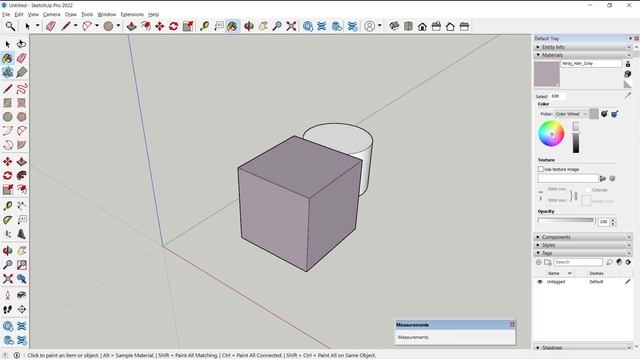Open the Edit menu
The width and height of the screenshot is (640, 360).
tap(19, 14)
